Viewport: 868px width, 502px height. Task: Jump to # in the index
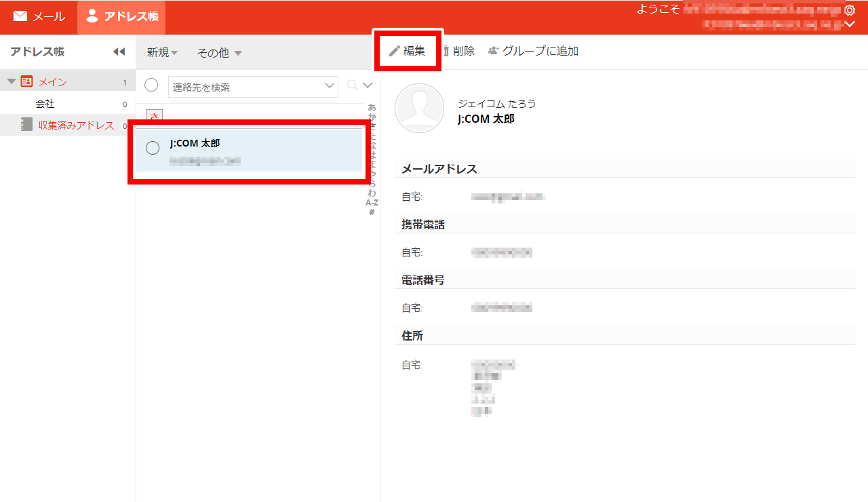pos(372,212)
